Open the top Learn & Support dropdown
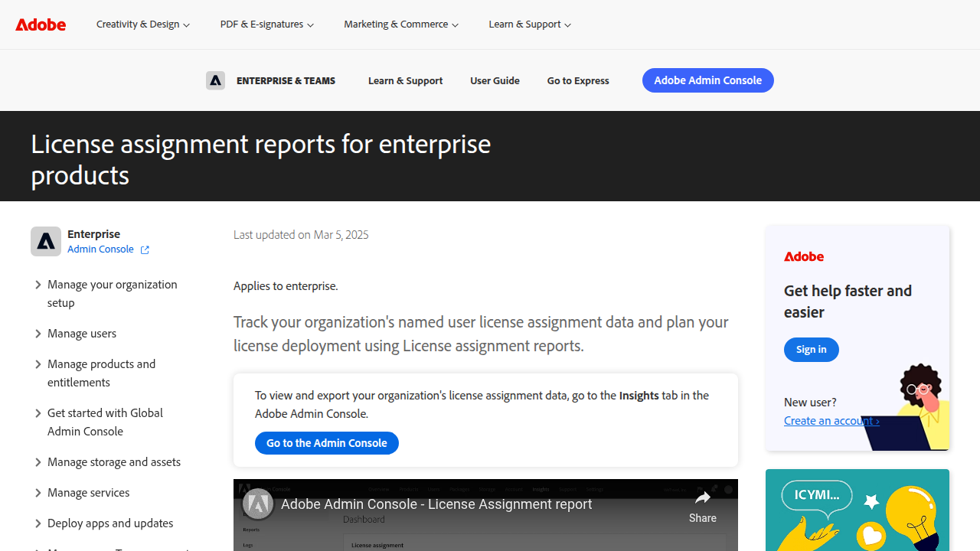 [x=530, y=24]
